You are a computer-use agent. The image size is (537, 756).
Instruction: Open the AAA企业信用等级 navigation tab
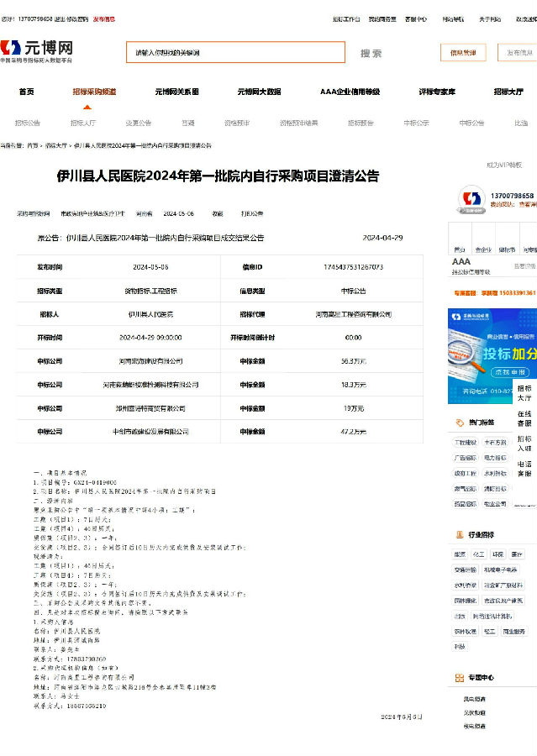(x=350, y=92)
